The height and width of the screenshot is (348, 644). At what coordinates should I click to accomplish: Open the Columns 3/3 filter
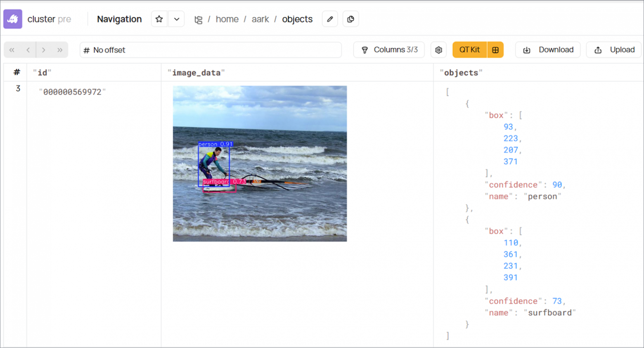tap(389, 50)
